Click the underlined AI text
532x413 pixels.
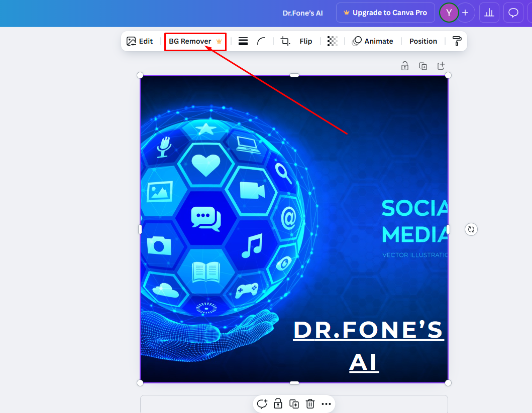coord(364,362)
